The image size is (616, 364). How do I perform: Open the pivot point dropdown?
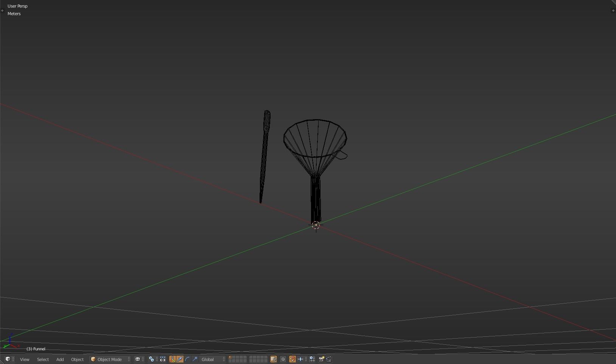point(153,359)
